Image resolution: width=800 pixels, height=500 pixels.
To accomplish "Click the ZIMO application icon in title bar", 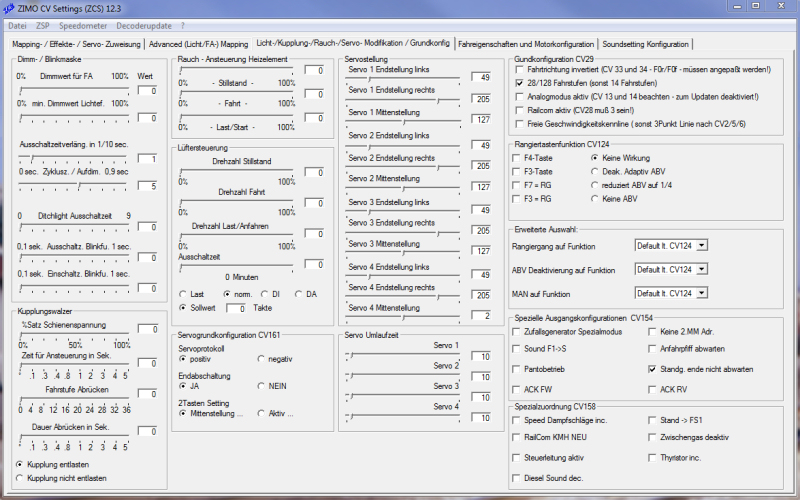I will point(9,8).
